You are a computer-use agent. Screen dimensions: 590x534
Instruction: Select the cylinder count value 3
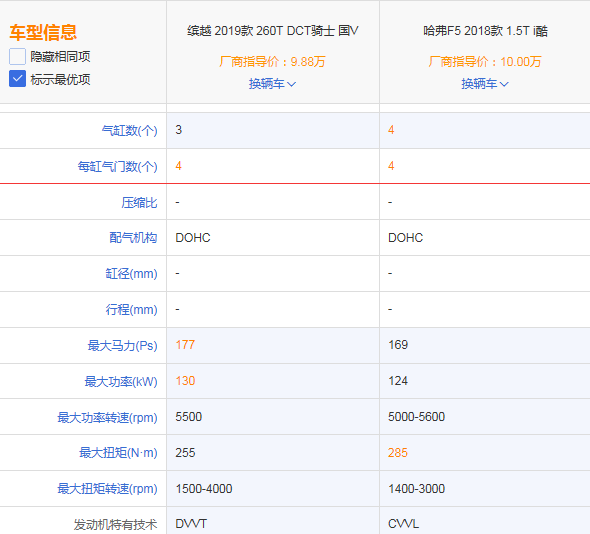coord(179,130)
